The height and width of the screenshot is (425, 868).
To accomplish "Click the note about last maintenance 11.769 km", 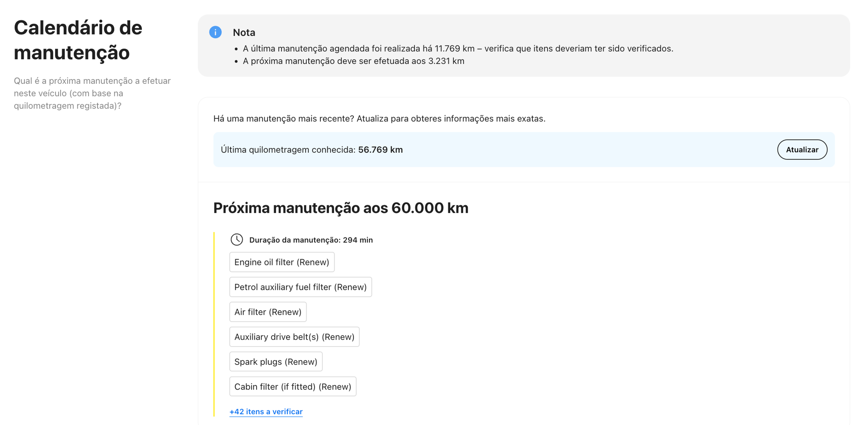I will click(x=458, y=49).
